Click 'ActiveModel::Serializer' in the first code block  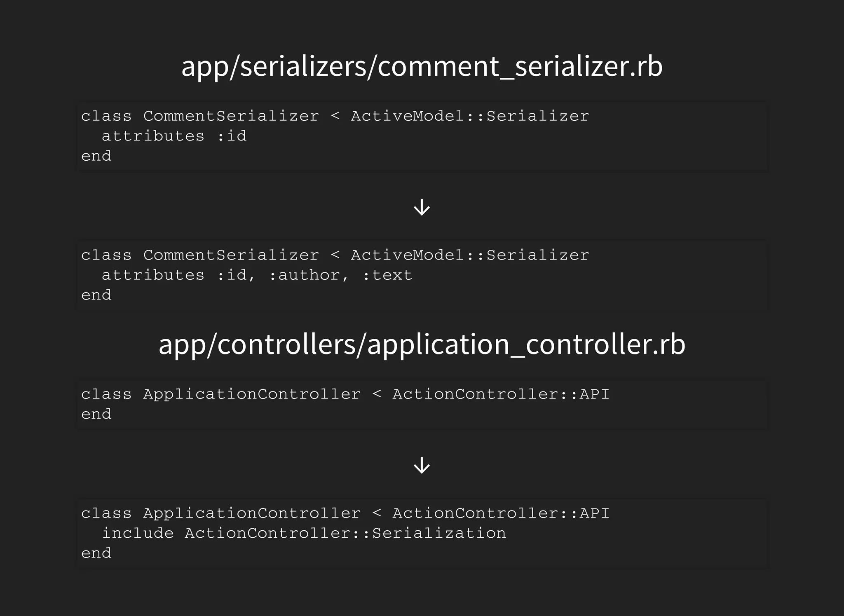470,116
